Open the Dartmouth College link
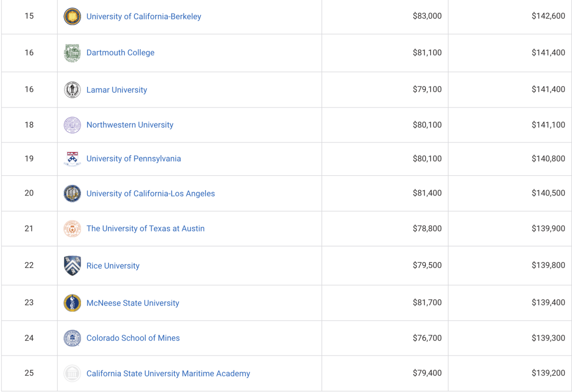Image resolution: width=572 pixels, height=392 pixels. 120,52
